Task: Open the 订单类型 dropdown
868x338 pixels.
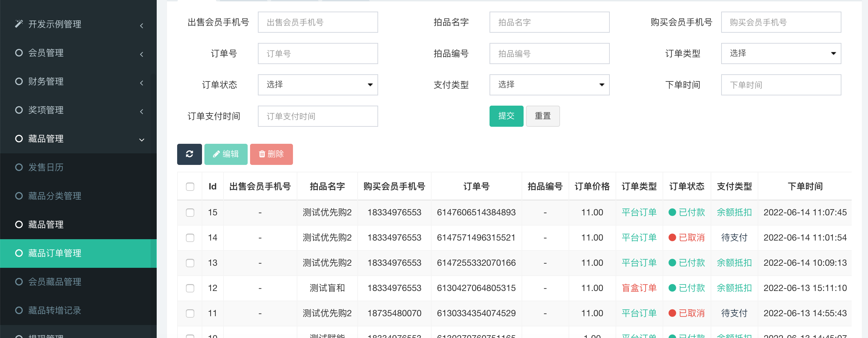Action: tap(781, 53)
